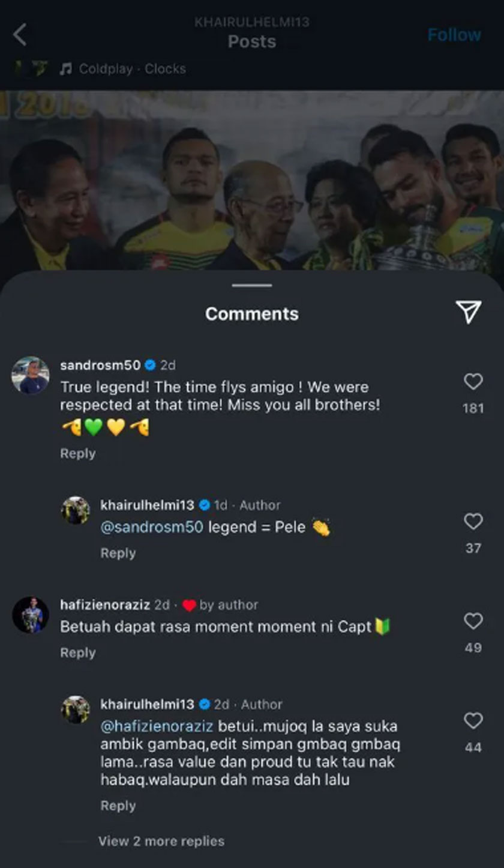Tap khairulhelmi13's avatar on the betui reply
504x868 pixels.
click(x=76, y=710)
